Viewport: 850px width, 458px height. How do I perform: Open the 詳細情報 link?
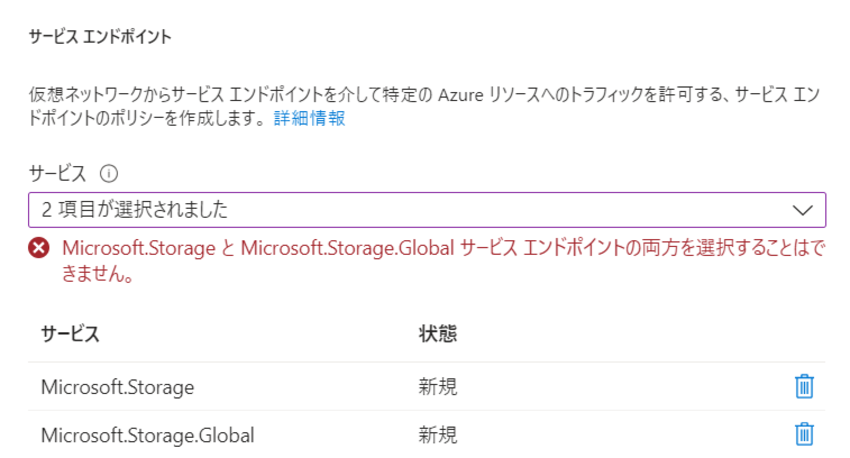(310, 118)
